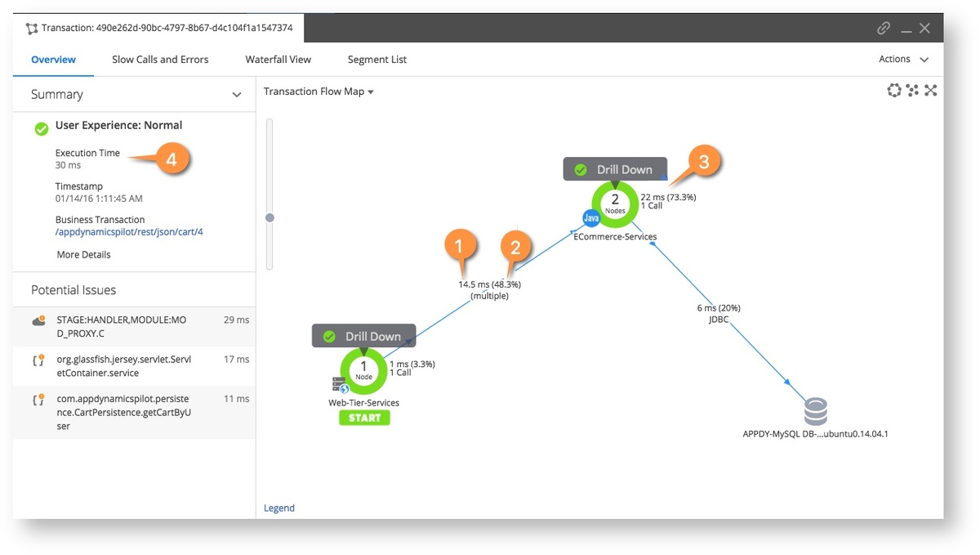
Task: Click the 22 ms (73.3%) node timing
Action: point(668,197)
